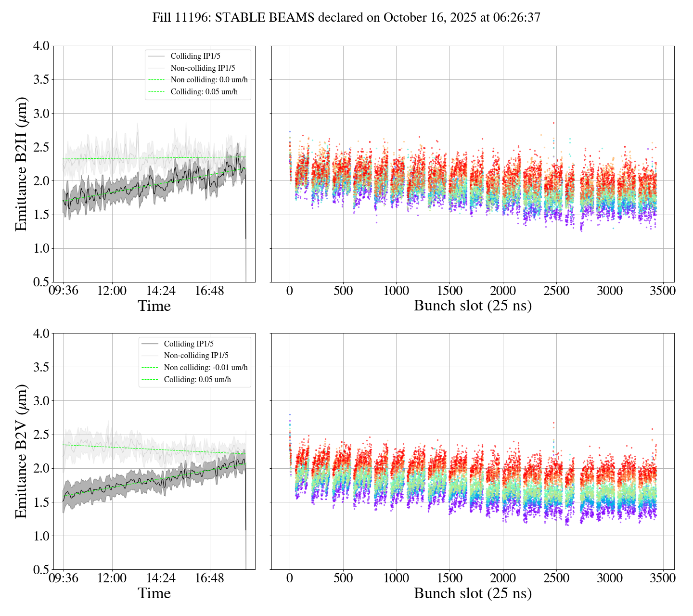Click the 'Colliding: 0.05 um/h' legend label in the B2H plot
The height and width of the screenshot is (616, 693).
click(x=204, y=91)
